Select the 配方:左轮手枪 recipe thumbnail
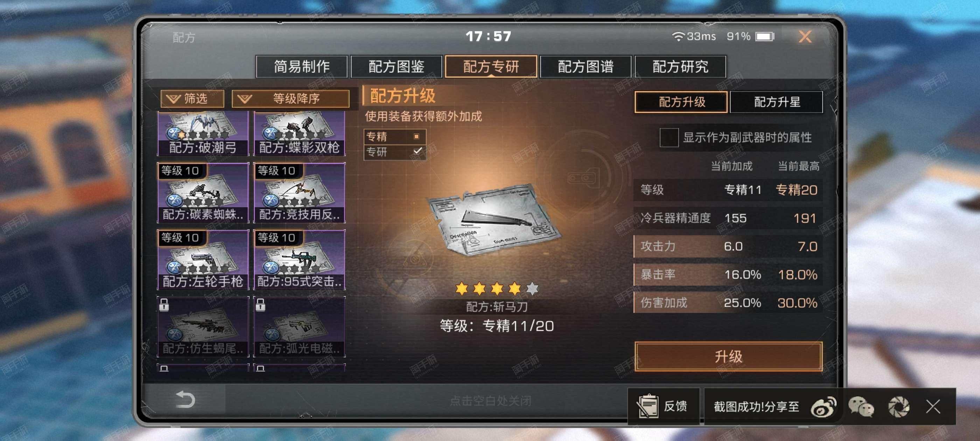 pos(203,259)
